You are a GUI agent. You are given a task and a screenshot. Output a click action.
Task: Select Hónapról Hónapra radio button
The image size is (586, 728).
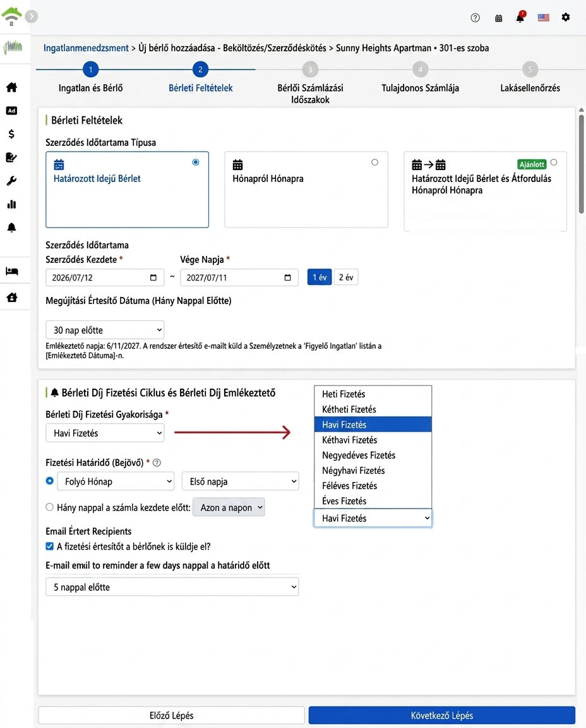click(x=375, y=162)
